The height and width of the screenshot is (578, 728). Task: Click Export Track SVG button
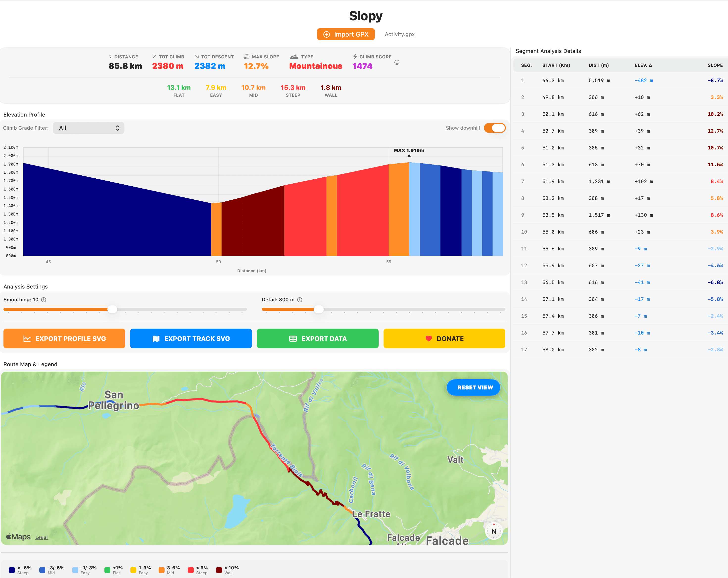(x=191, y=338)
